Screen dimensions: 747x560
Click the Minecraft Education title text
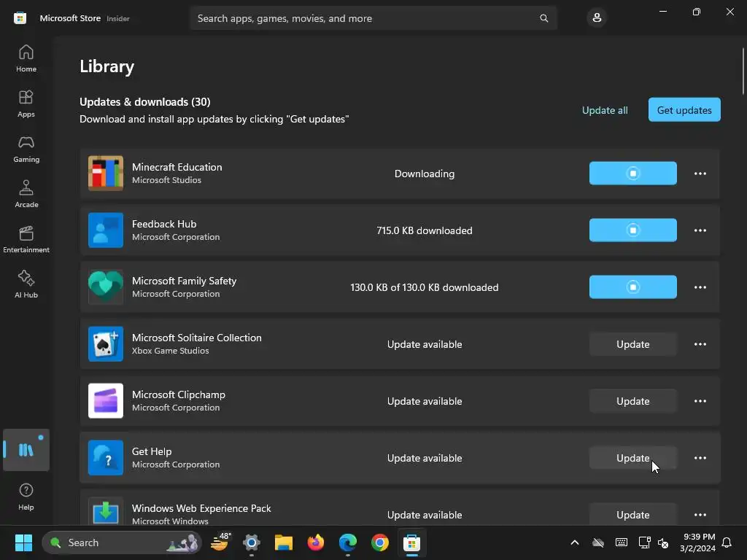coord(177,167)
